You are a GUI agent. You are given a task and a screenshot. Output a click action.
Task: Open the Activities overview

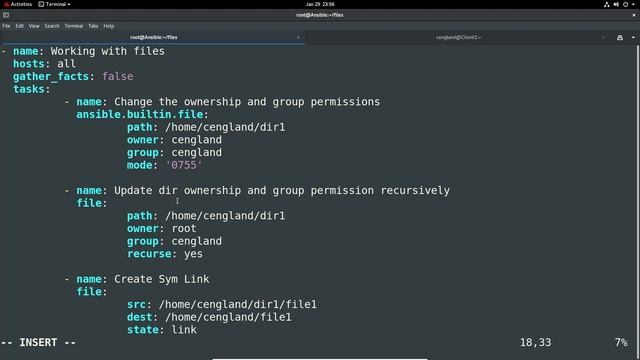tap(18, 4)
